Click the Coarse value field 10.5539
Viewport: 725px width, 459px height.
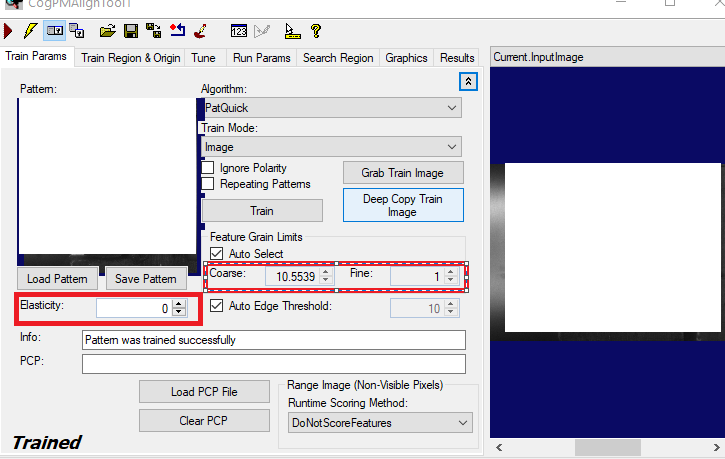(292, 276)
